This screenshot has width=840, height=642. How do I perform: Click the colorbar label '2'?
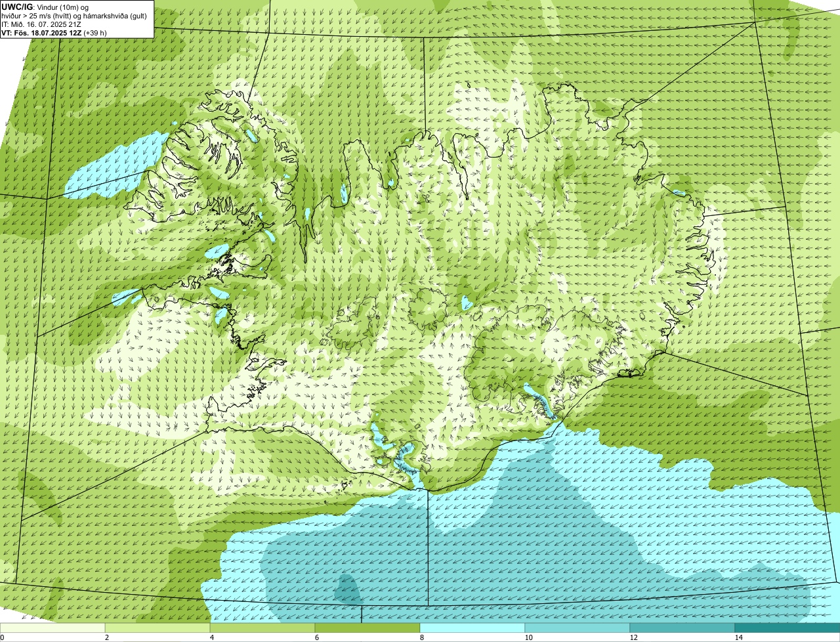pos(106,637)
